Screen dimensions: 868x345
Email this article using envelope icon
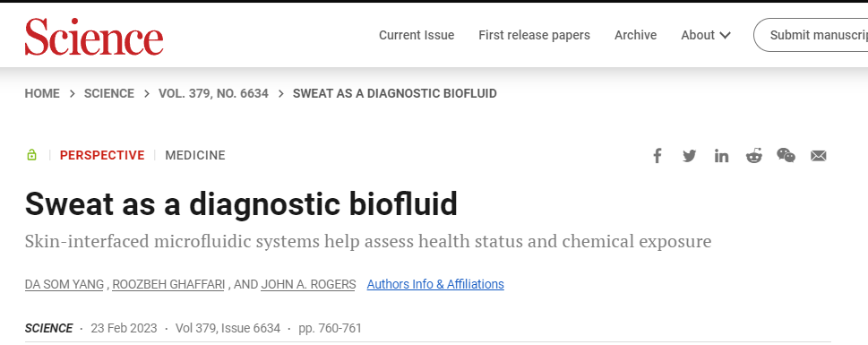[818, 156]
